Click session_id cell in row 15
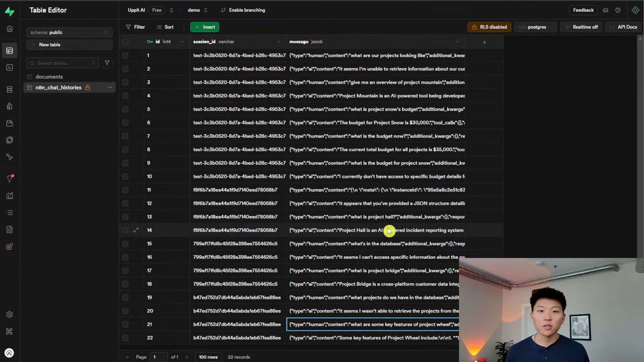Screen dimensions: 644x362 (238, 244)
